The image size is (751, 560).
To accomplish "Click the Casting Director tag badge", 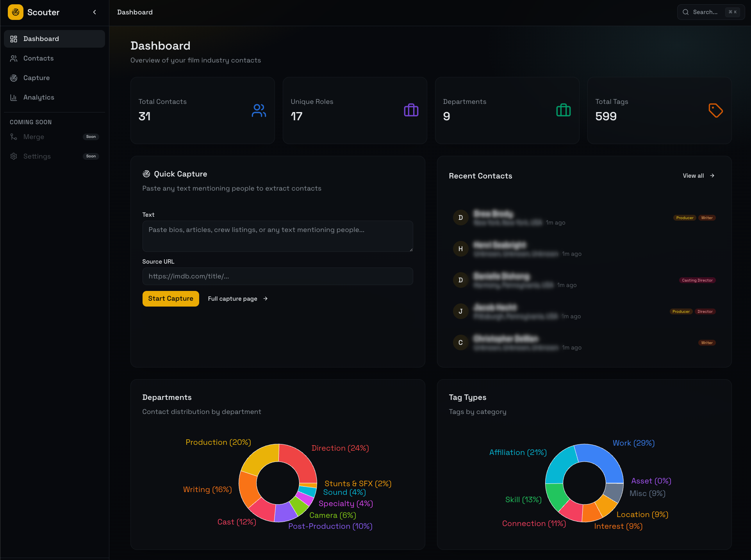I will (x=697, y=280).
